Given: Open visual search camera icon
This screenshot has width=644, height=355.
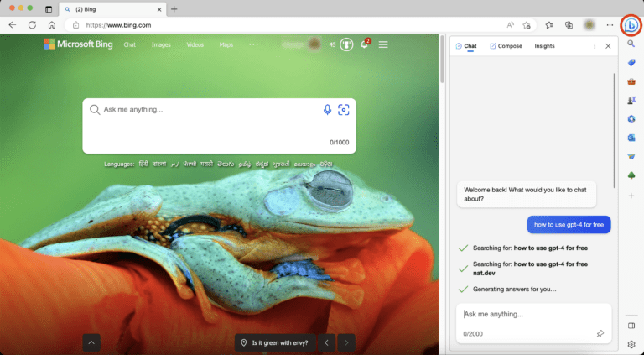Looking at the screenshot, I should [343, 110].
